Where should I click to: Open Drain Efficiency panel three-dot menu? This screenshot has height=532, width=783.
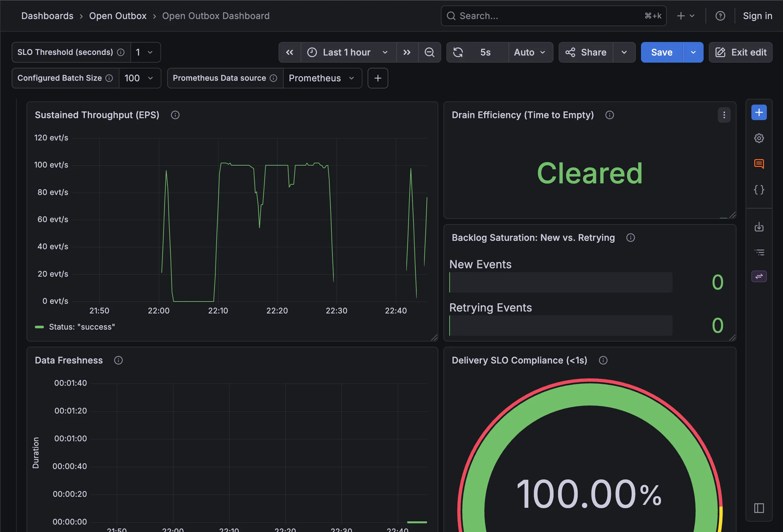[724, 115]
